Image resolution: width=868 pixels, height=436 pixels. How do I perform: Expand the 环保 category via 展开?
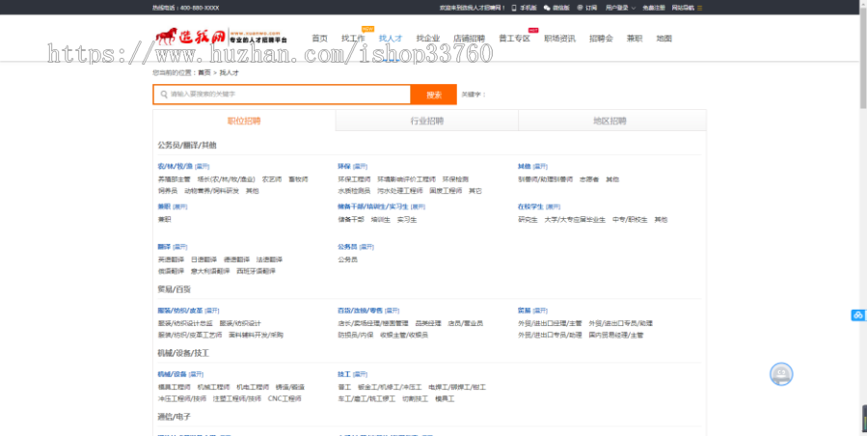[x=361, y=166]
